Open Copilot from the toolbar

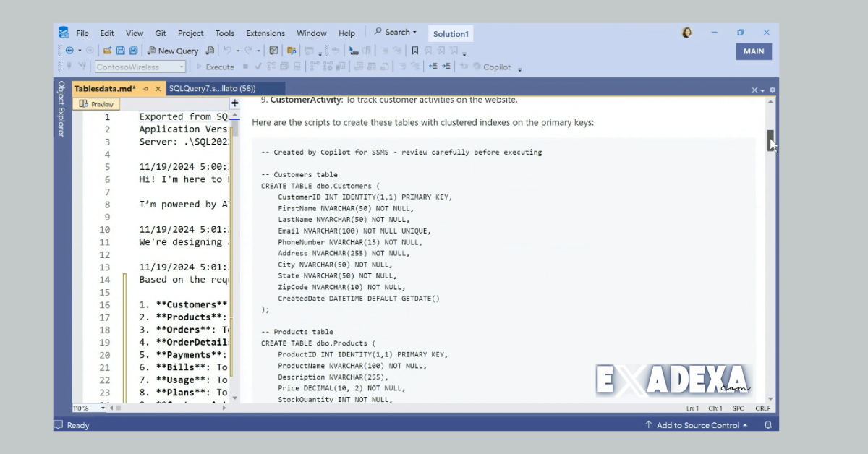(497, 67)
